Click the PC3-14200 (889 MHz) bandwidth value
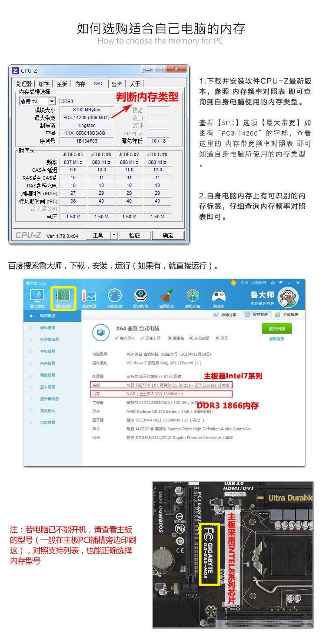 (x=86, y=117)
